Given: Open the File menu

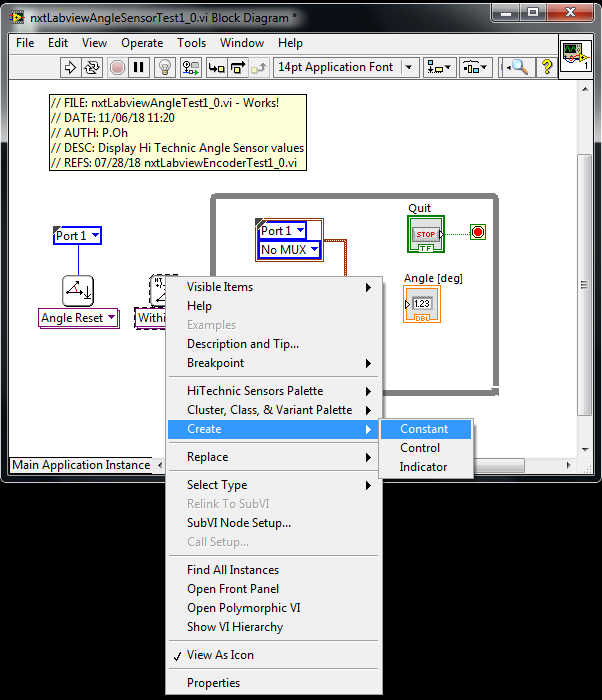Looking at the screenshot, I should tap(25, 43).
